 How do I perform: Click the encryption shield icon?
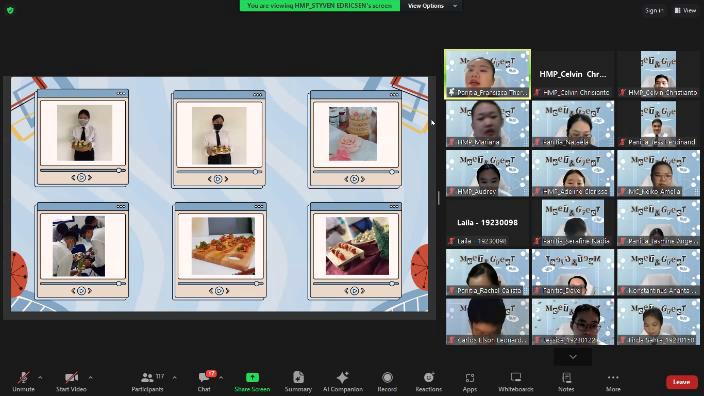pos(10,10)
